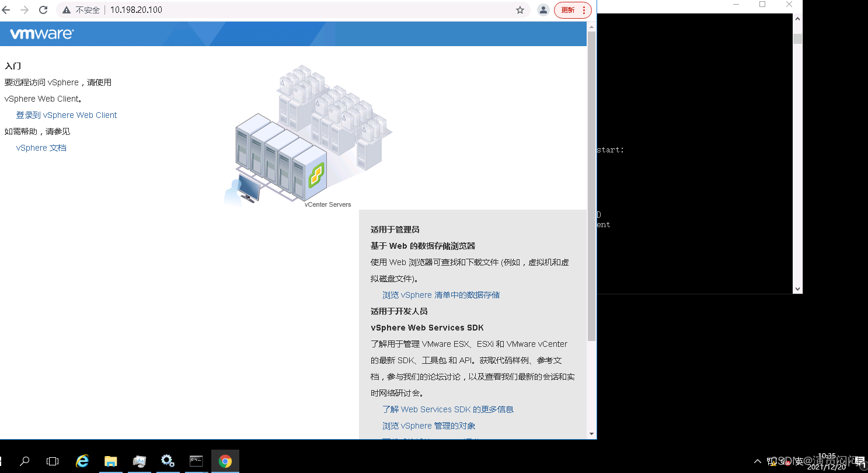Click the vSphere Web Services SDK heading
868x473 pixels.
pyautogui.click(x=427, y=328)
